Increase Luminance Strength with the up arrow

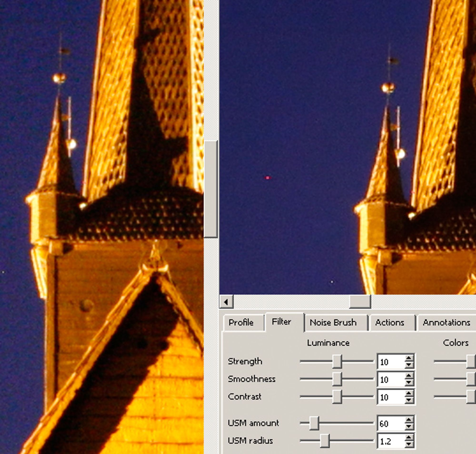409,358
